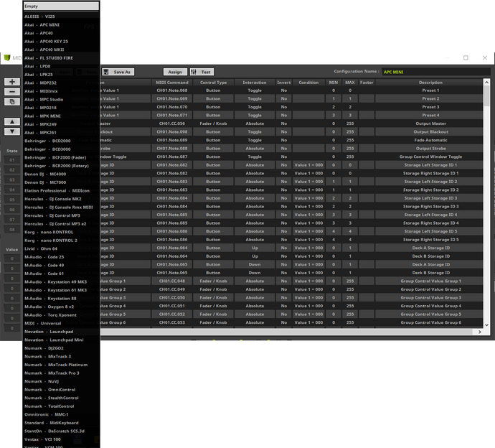Select MIDI - Universal entry
Image resolution: width=495 pixels, height=448 pixels.
pyautogui.click(x=61, y=323)
